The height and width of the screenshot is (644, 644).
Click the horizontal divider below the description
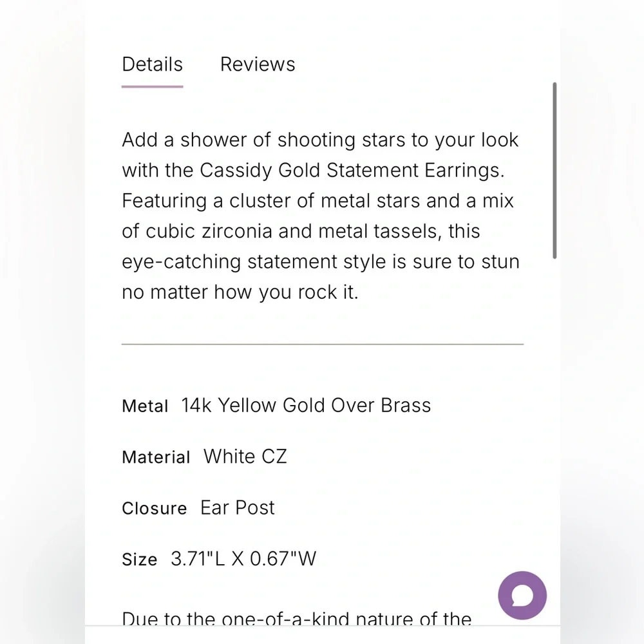click(322, 345)
